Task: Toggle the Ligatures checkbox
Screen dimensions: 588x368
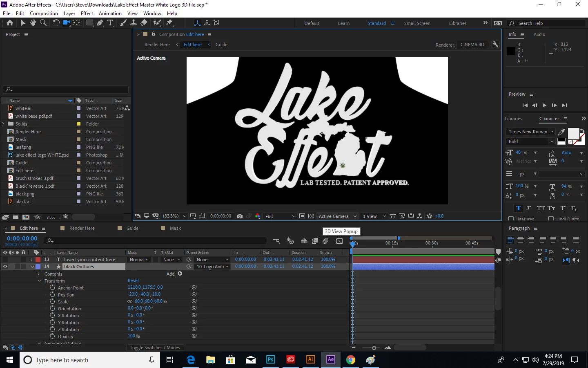Action: pos(511,219)
